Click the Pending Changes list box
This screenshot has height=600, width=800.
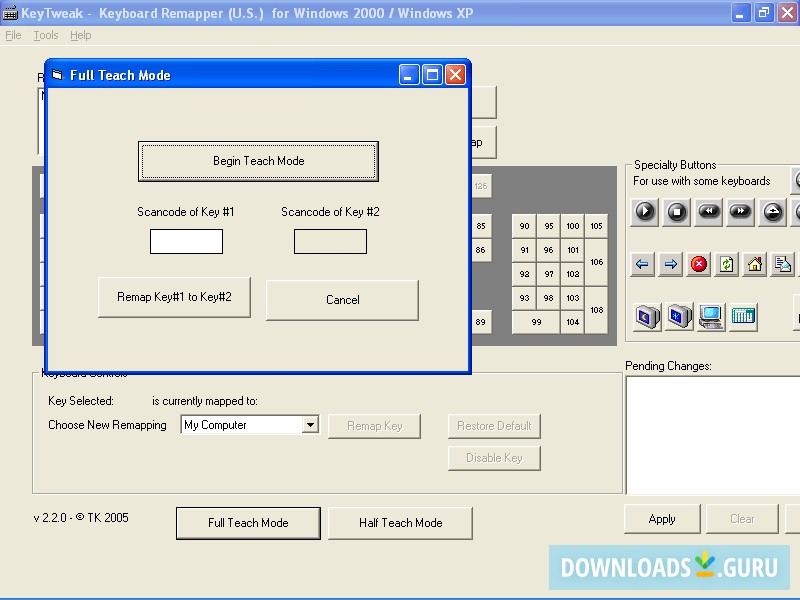pyautogui.click(x=713, y=435)
